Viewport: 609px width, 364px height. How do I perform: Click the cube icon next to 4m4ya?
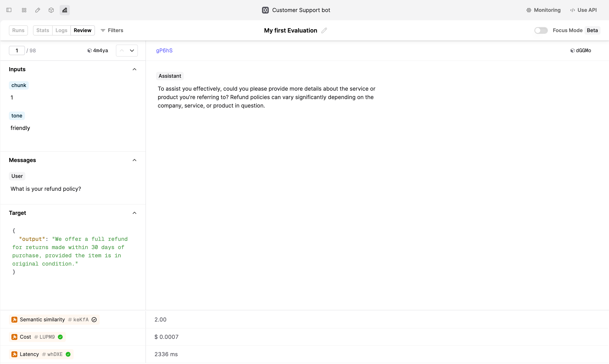tap(90, 50)
